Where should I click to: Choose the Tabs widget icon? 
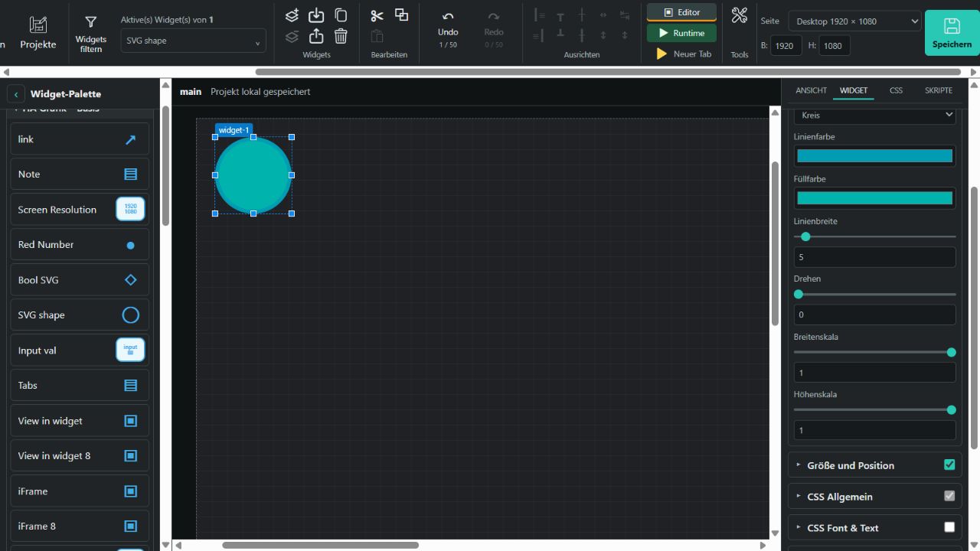click(x=131, y=386)
